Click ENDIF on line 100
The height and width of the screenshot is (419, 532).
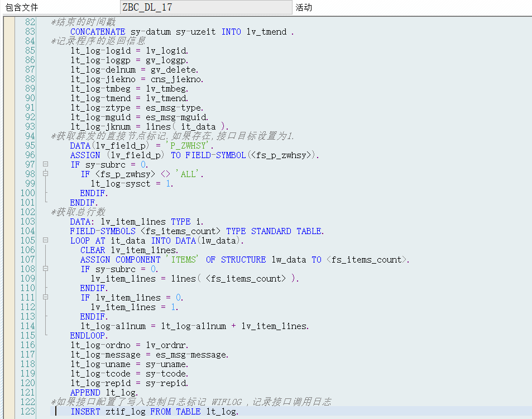pos(94,193)
